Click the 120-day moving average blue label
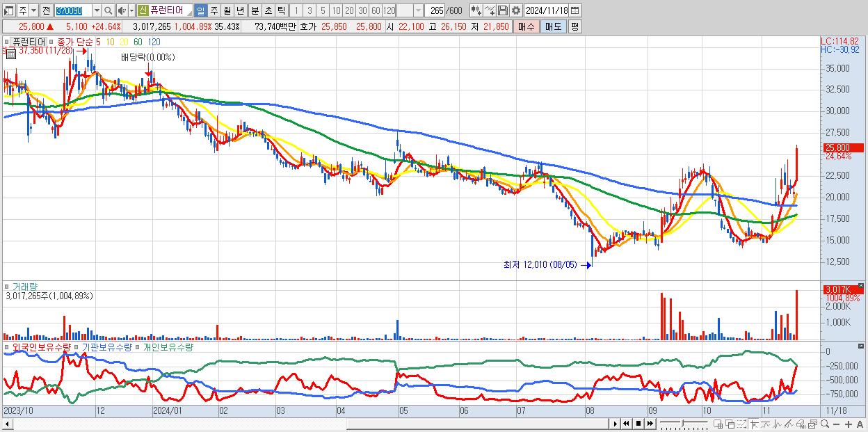This screenshot has height=432, width=868. [x=154, y=42]
